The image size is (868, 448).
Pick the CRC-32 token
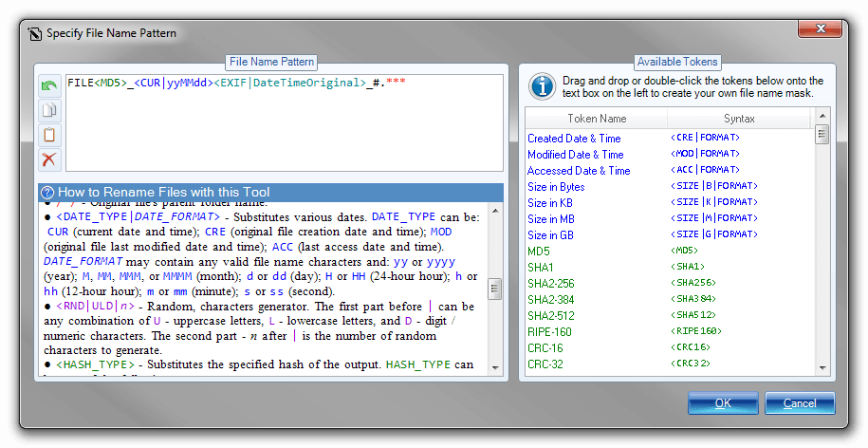[x=546, y=364]
